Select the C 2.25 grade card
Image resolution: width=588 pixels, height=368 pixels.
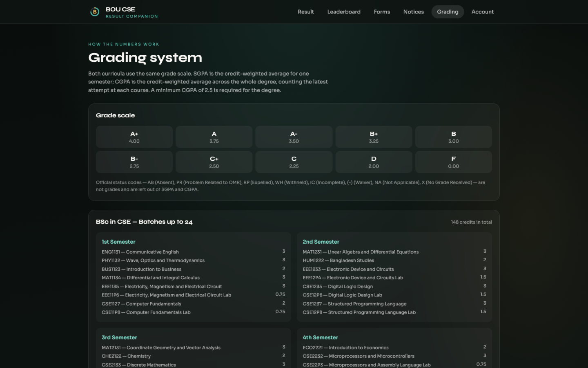(x=294, y=162)
